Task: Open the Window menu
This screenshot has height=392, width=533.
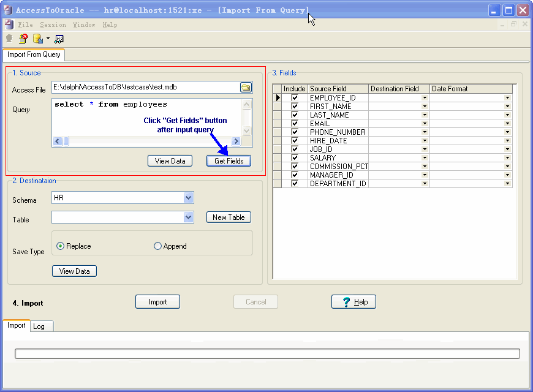Action: tap(84, 25)
